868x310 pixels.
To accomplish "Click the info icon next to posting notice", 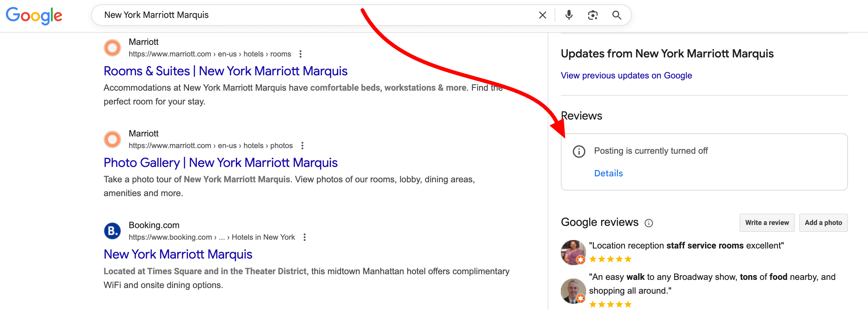I will 579,151.
